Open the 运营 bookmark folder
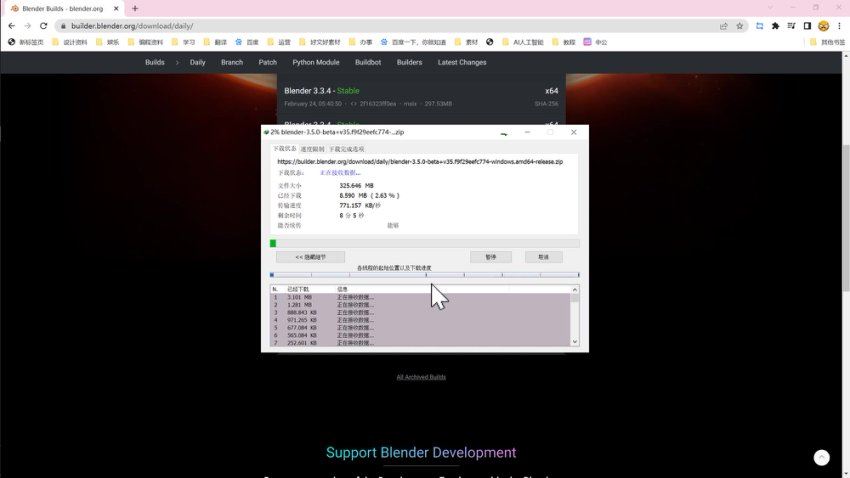The height and width of the screenshot is (478, 850). [279, 42]
